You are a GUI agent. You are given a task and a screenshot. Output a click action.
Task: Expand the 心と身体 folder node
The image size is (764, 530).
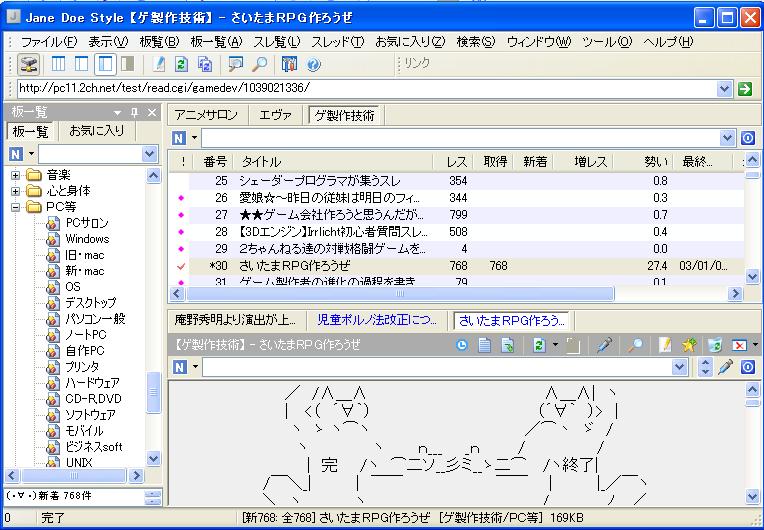[x=16, y=191]
